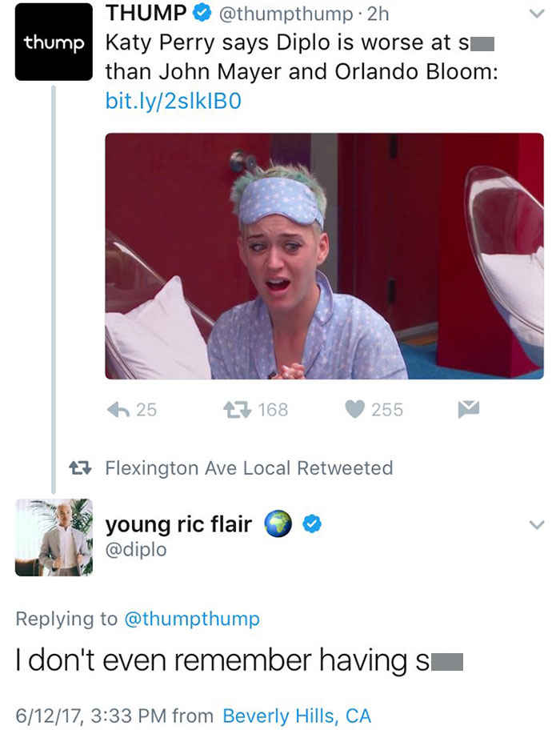
Task: Expand the chevron menu on THUMP's tweet
Action: tap(537, 14)
